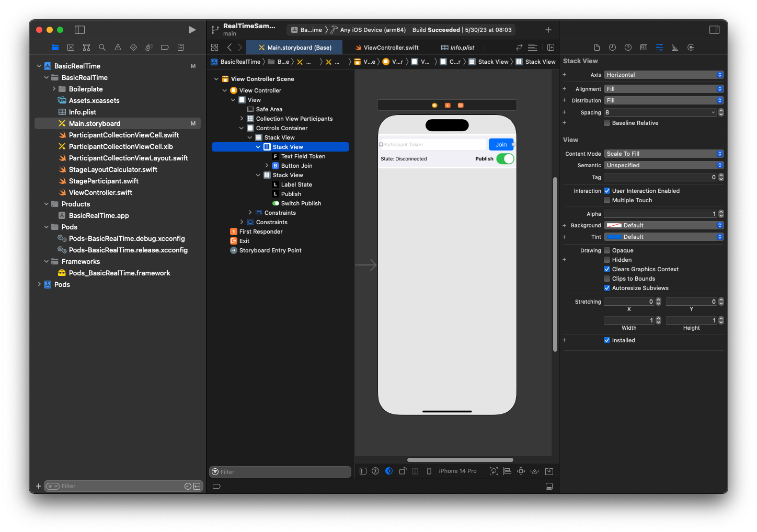The width and height of the screenshot is (757, 532).
Task: Open the Issue navigator warning icon
Action: [x=118, y=47]
